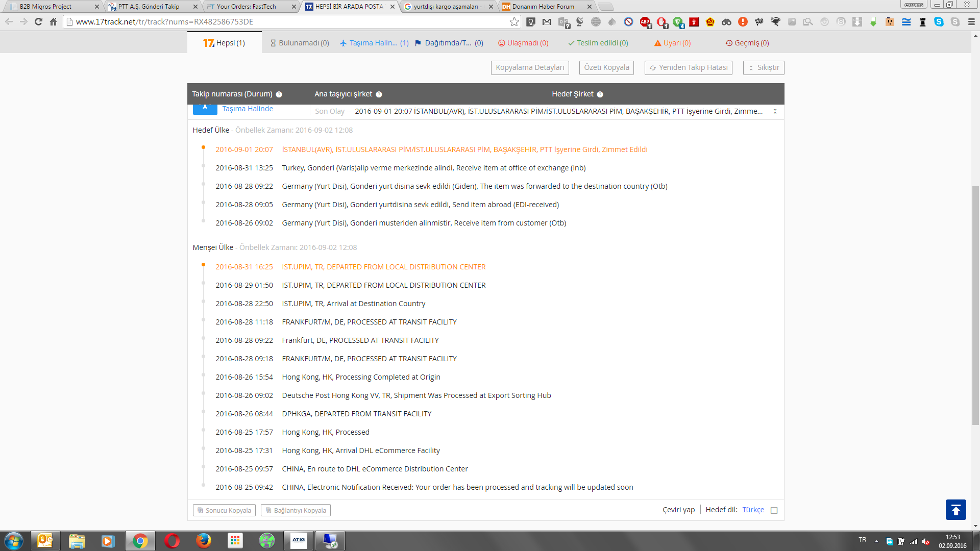Select the Ulaşmadı (0) tab
Screen dimensions: 980x551
click(523, 43)
